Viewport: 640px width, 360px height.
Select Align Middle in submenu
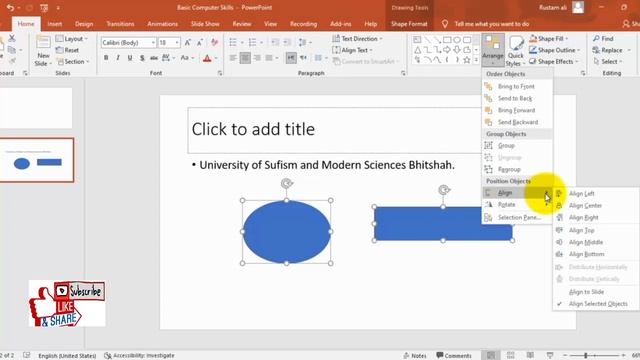pyautogui.click(x=596, y=242)
